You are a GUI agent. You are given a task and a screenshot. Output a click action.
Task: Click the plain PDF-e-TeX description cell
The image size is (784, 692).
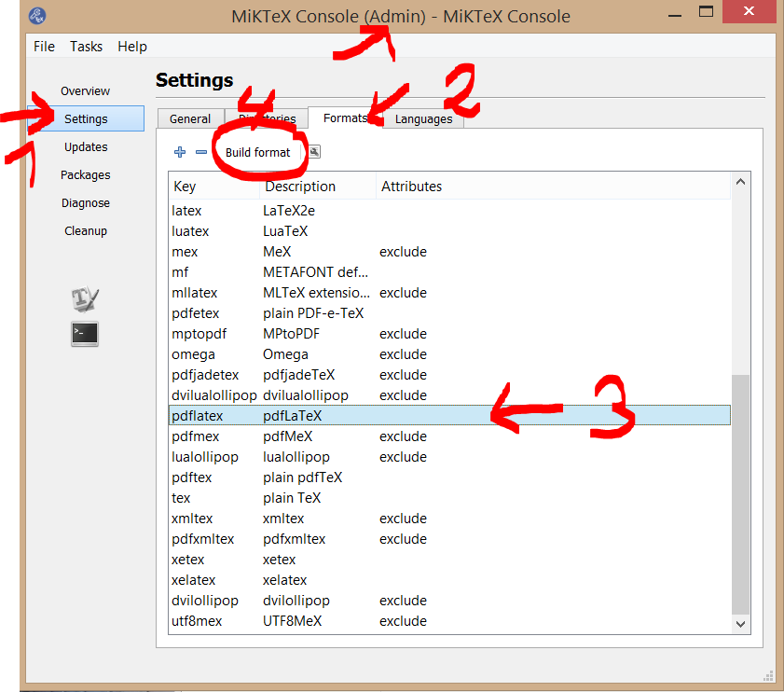click(313, 313)
